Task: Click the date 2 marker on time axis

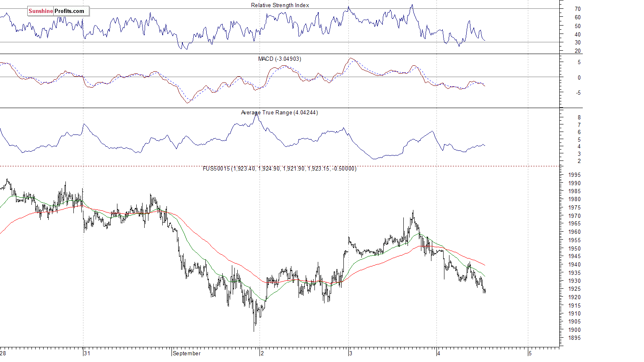Action: pyautogui.click(x=262, y=353)
